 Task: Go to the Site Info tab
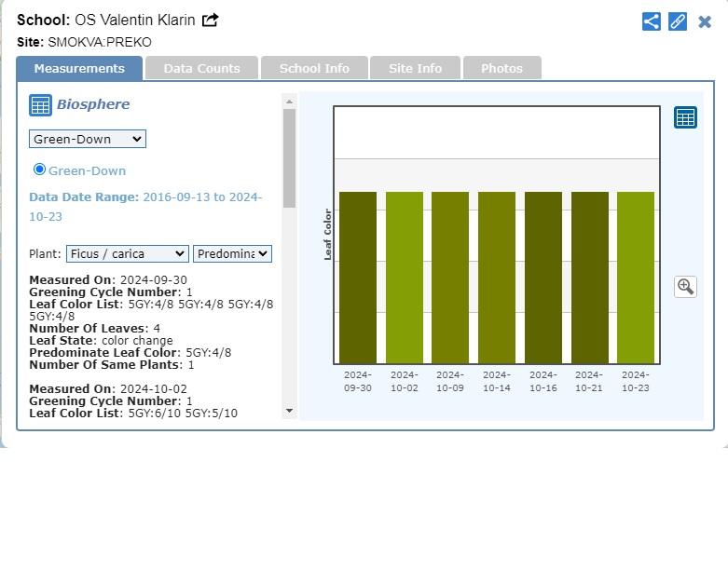[x=415, y=68]
